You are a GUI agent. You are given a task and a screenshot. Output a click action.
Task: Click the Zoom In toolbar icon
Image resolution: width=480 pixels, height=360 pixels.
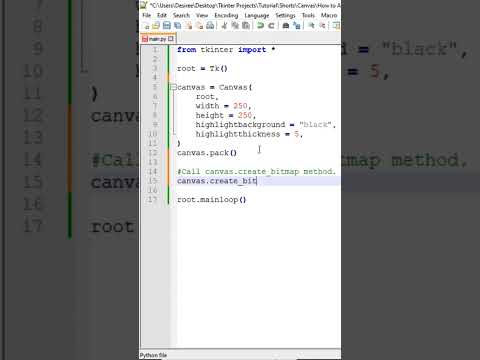(311, 26)
